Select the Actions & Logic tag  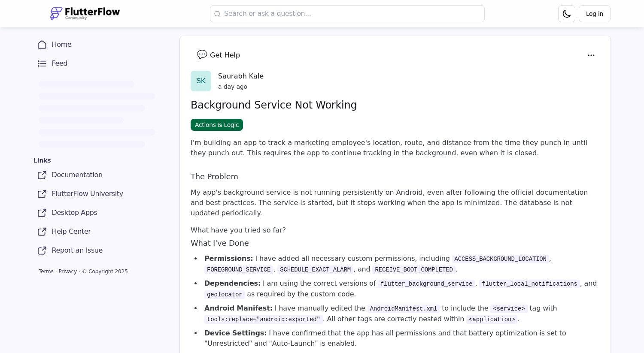(x=217, y=125)
